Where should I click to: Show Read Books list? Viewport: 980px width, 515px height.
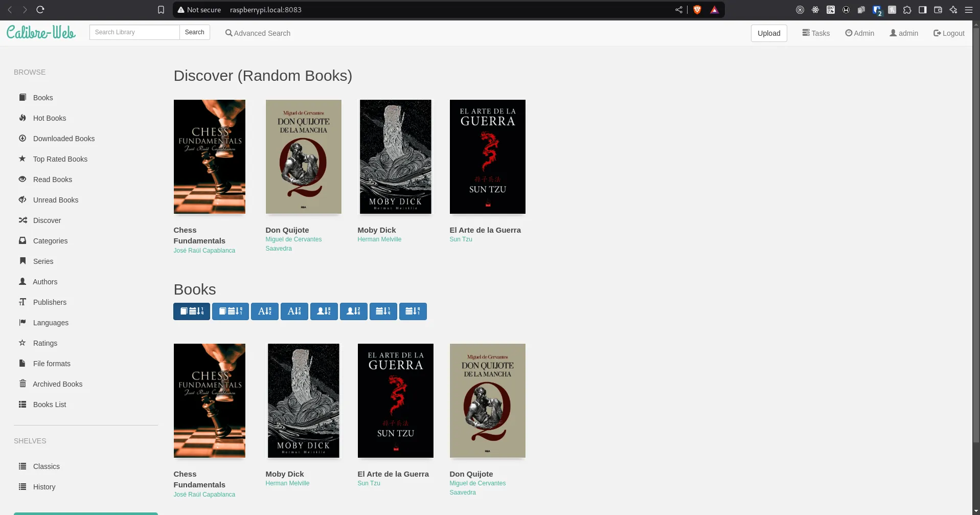pos(52,180)
